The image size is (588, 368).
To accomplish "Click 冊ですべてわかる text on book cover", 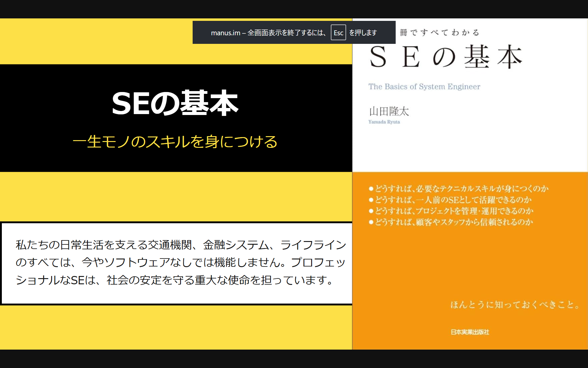I will (439, 33).
